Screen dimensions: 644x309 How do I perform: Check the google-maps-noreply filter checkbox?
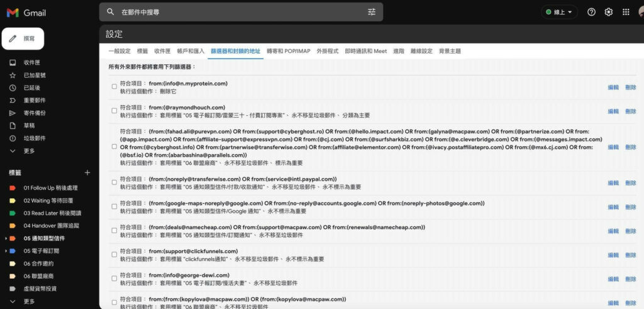point(114,206)
